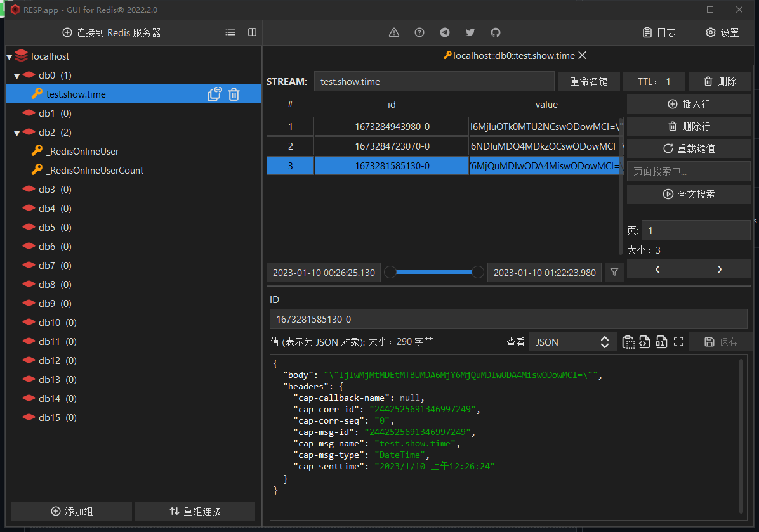This screenshot has width=759, height=532.
Task: Click Delete key (删除) button
Action: [x=720, y=81]
